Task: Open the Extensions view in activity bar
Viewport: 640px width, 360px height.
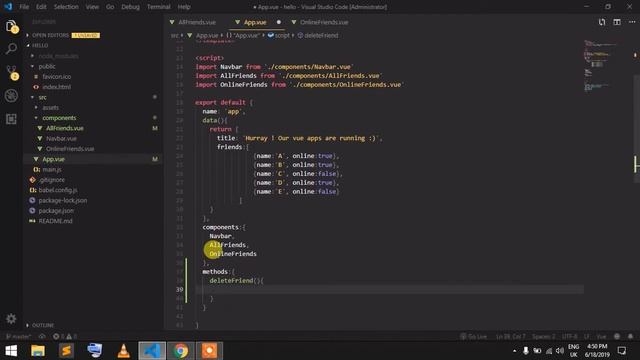Action: [11, 119]
